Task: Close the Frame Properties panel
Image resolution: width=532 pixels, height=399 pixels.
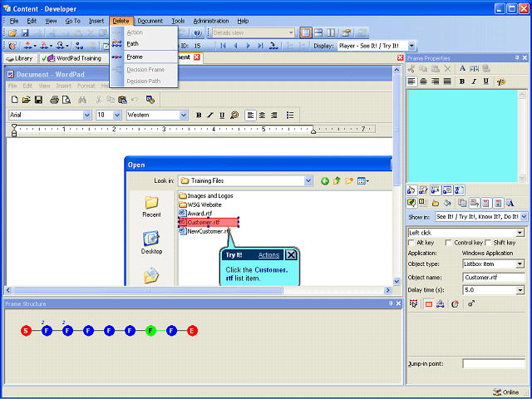Action: [525, 58]
